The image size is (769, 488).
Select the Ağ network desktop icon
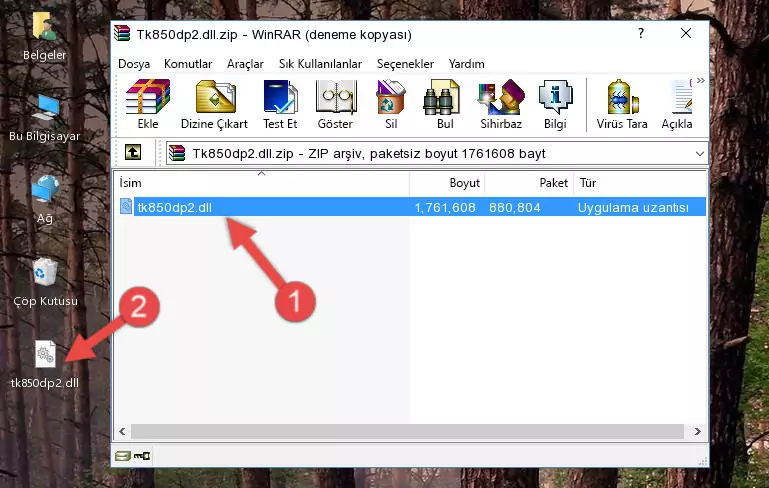click(45, 200)
